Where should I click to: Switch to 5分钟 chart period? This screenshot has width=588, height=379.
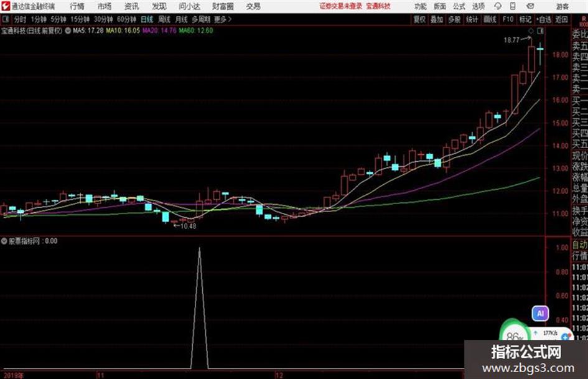[58, 19]
